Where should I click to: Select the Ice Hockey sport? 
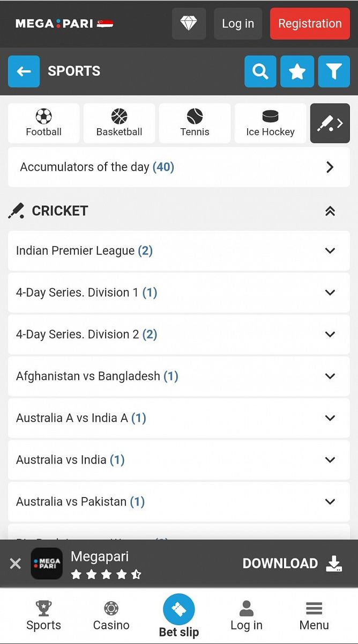click(x=270, y=123)
